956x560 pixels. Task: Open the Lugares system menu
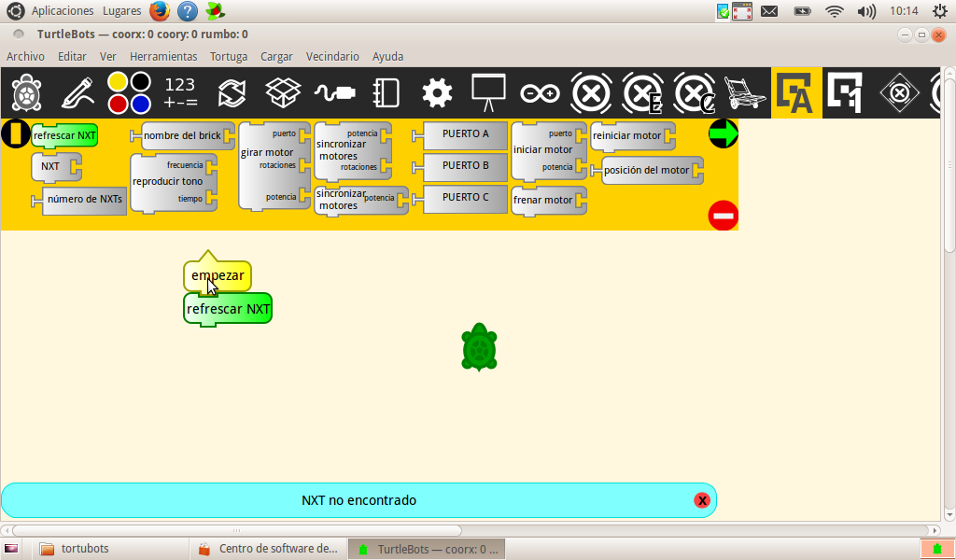(122, 11)
